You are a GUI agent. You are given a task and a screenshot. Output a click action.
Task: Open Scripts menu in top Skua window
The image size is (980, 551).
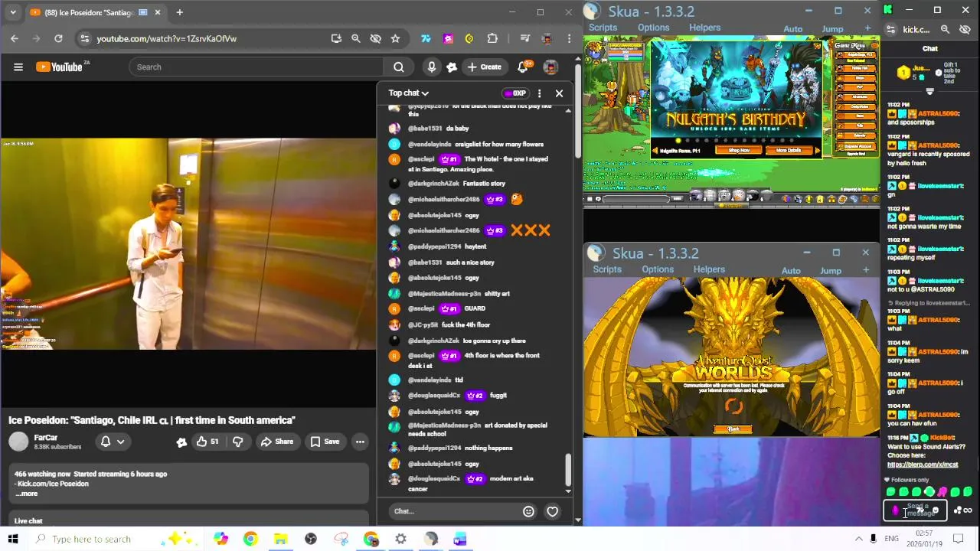point(603,28)
